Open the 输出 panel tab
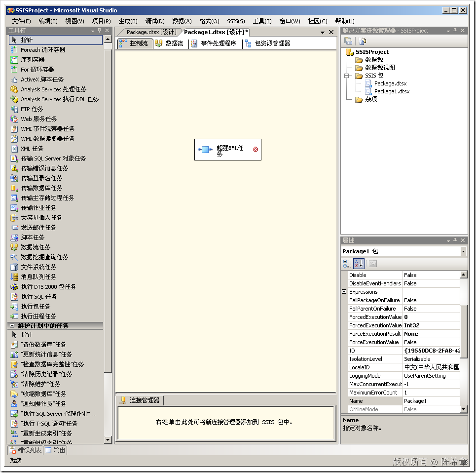 [55, 450]
